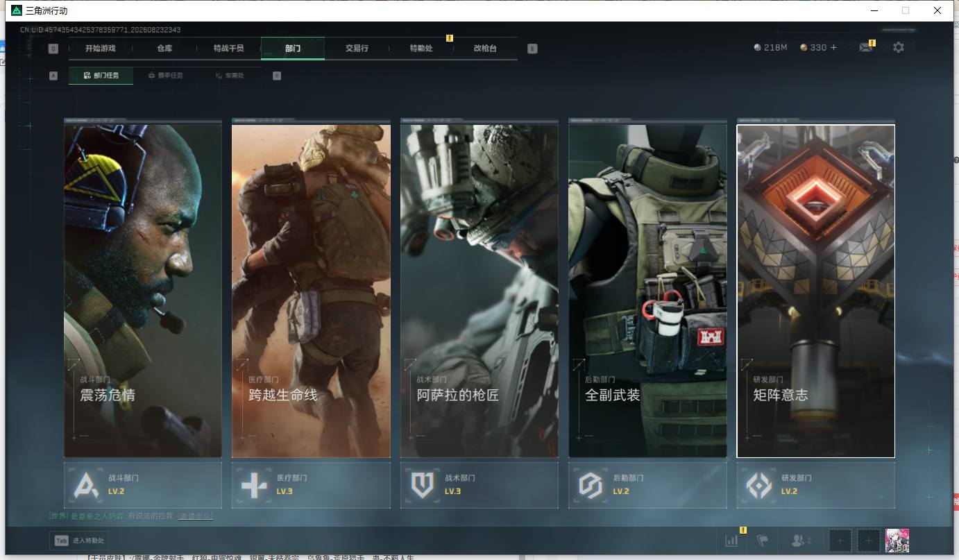Click the 三角洲行动 app logo in the title bar
The height and width of the screenshot is (560, 959).
(x=17, y=10)
